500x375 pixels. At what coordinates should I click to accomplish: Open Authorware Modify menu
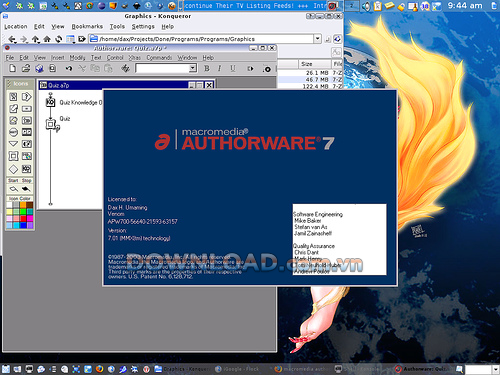pyautogui.click(x=77, y=58)
